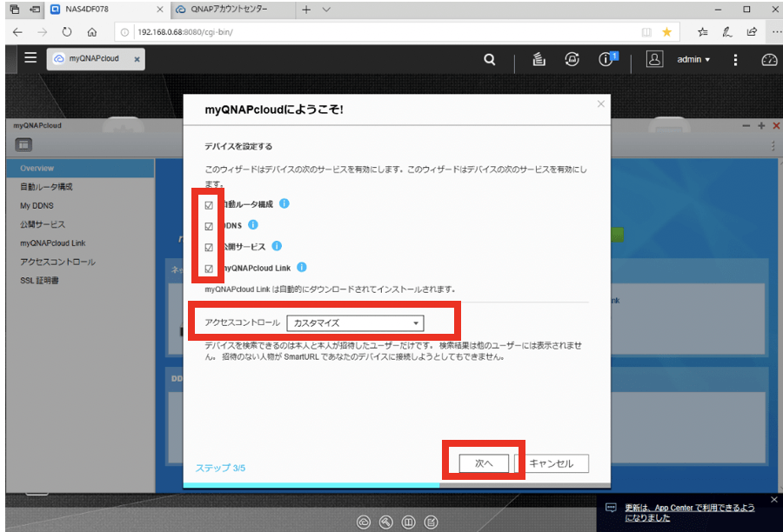This screenshot has height=532, width=783.
Task: Click the myQNAPcloud task tab in QTS bar
Action: [x=96, y=59]
